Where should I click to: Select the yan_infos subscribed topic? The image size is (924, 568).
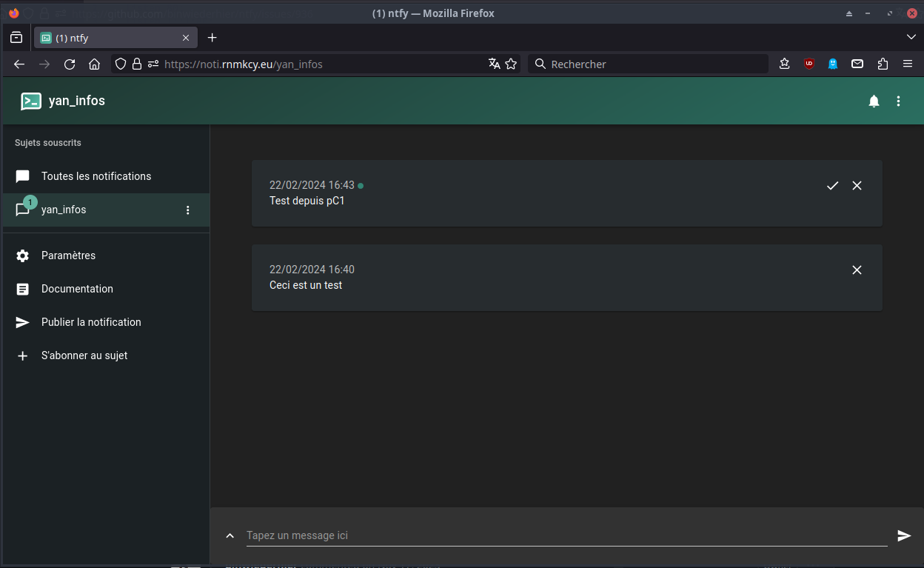(64, 210)
